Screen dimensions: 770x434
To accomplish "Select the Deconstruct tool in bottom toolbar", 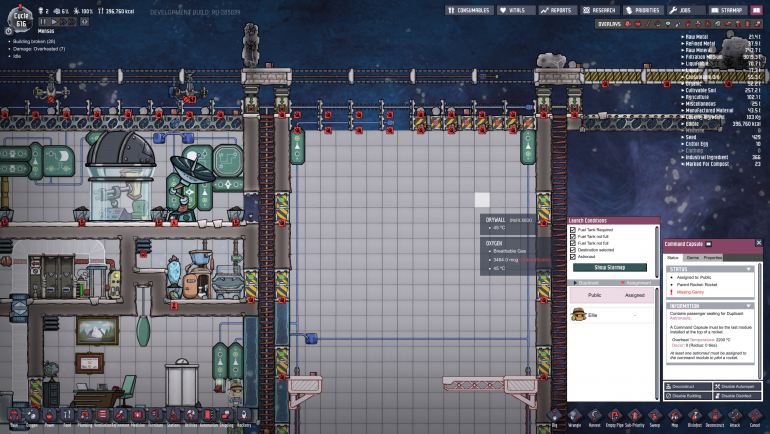I will click(x=715, y=417).
